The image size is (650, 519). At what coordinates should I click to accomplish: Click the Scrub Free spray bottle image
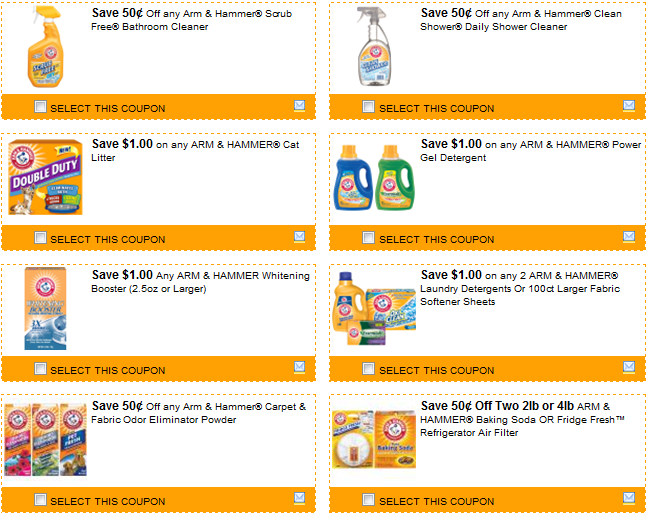tap(45, 47)
